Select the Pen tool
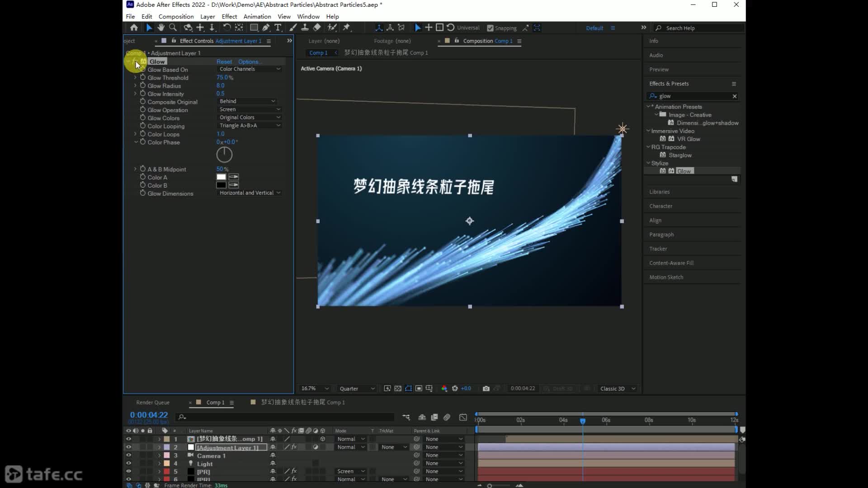This screenshot has width=868, height=488. (x=266, y=28)
